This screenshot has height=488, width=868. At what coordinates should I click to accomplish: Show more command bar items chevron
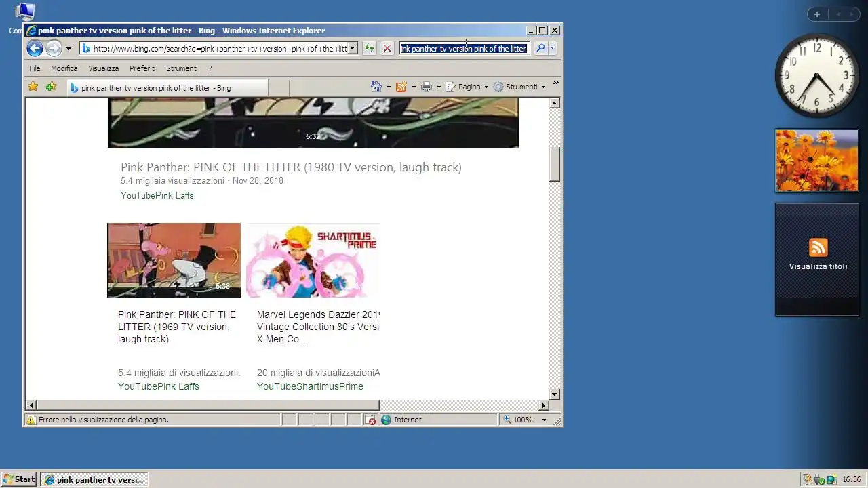[556, 83]
